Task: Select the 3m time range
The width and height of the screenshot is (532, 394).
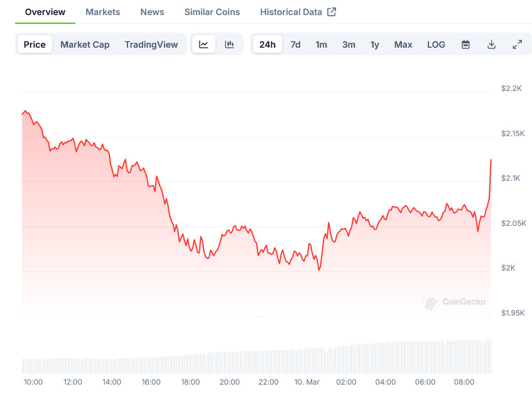Action: tap(349, 44)
